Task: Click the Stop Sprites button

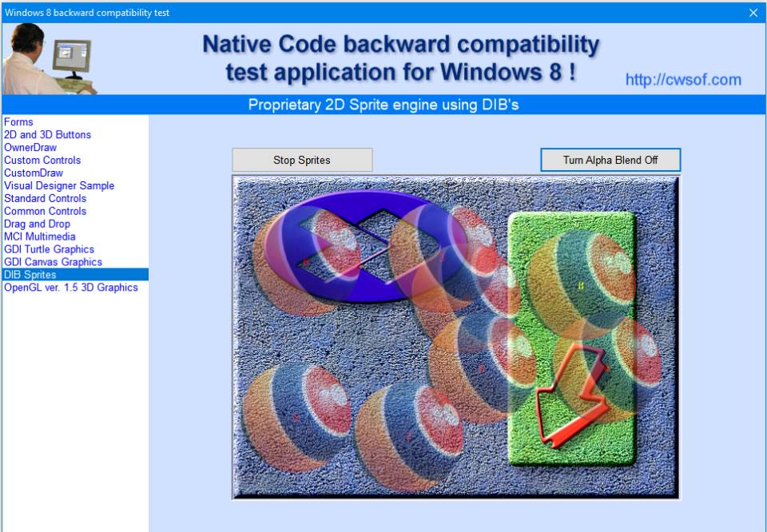Action: click(x=302, y=160)
